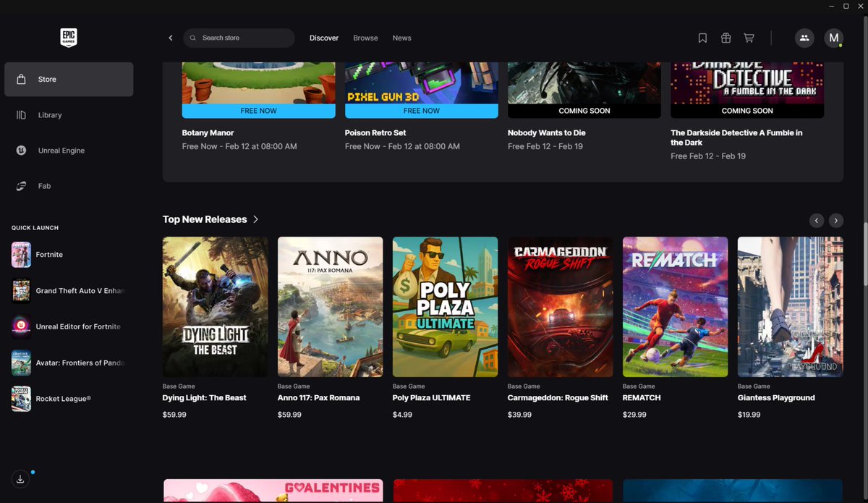Maximize the Epic Games Launcher window
Viewport: 868px width, 503px height.
click(x=846, y=6)
